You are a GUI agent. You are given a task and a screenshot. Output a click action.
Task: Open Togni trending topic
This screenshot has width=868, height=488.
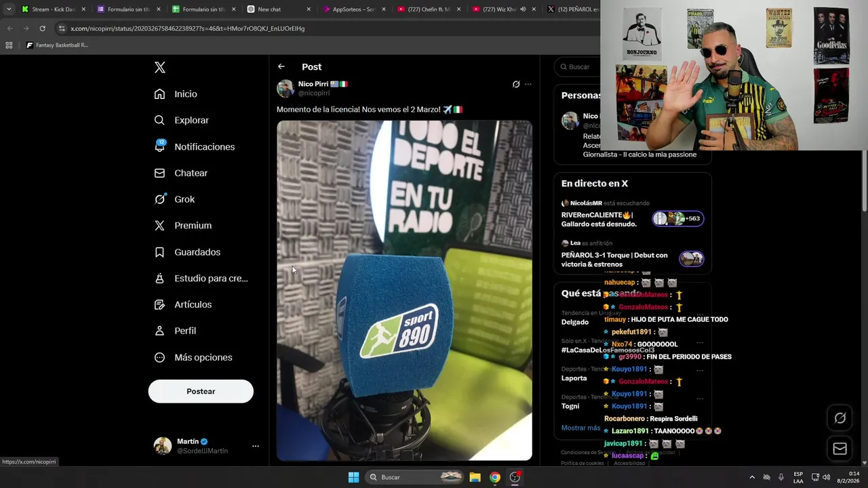click(x=570, y=406)
